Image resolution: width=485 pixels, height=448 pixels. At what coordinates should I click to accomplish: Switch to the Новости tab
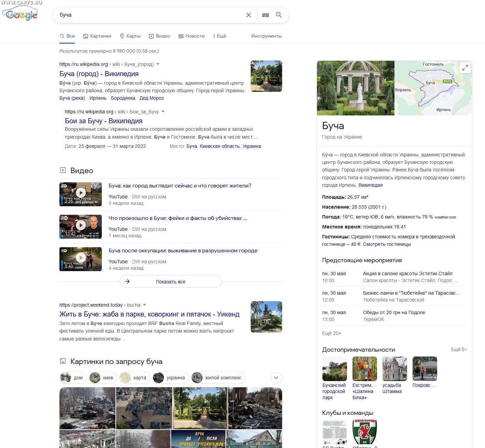[192, 36]
